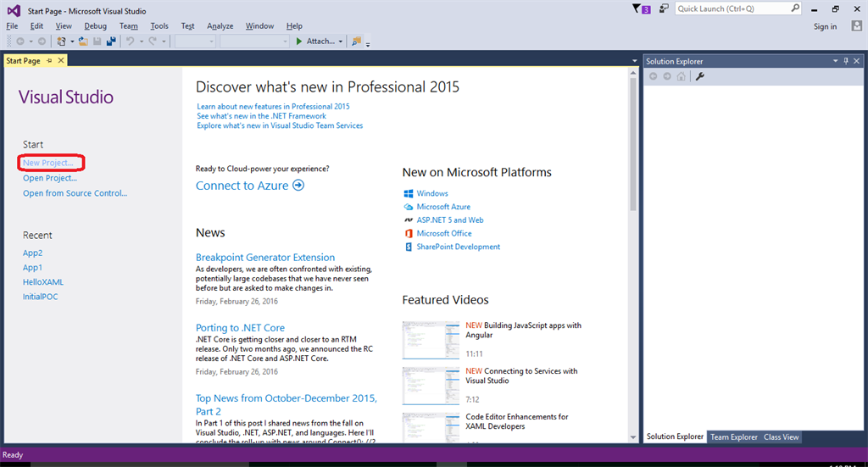This screenshot has height=467, width=868.
Task: Open the Solution Configurations combo box
Action: tap(195, 42)
